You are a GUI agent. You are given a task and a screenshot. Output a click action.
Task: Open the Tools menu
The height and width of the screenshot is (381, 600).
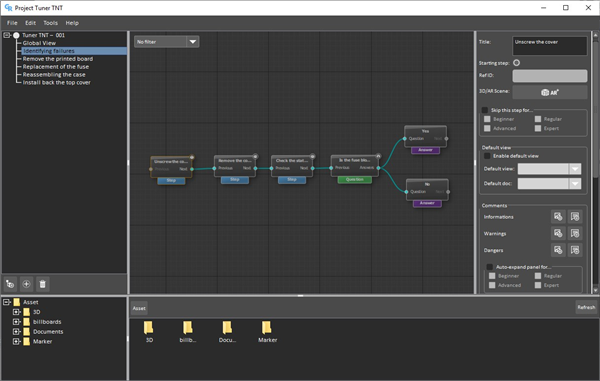[x=50, y=23]
